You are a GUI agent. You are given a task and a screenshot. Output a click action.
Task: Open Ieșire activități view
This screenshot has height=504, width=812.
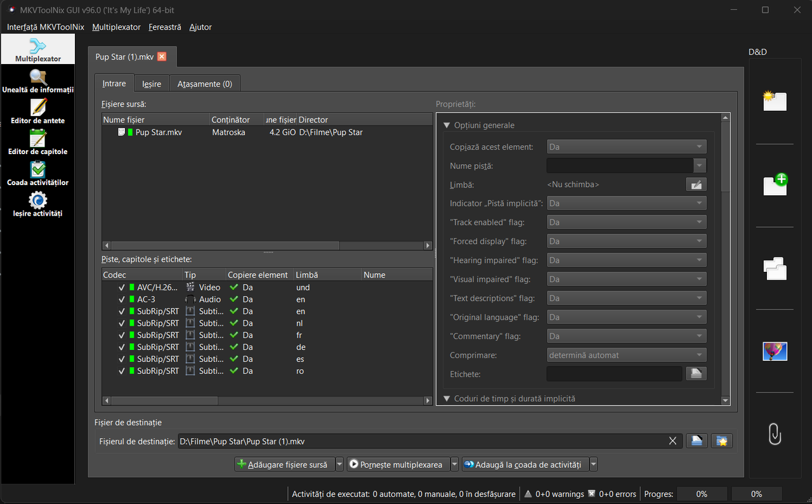click(x=38, y=205)
